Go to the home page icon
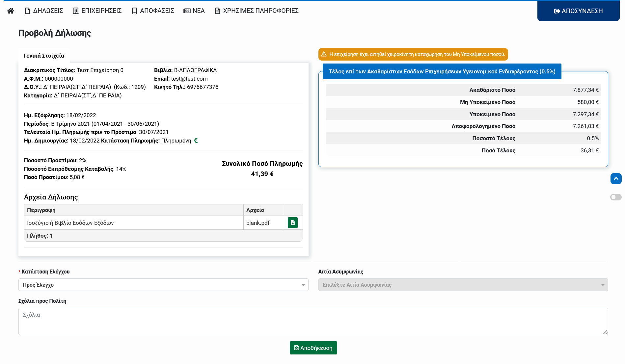The height and width of the screenshot is (364, 625). [11, 11]
